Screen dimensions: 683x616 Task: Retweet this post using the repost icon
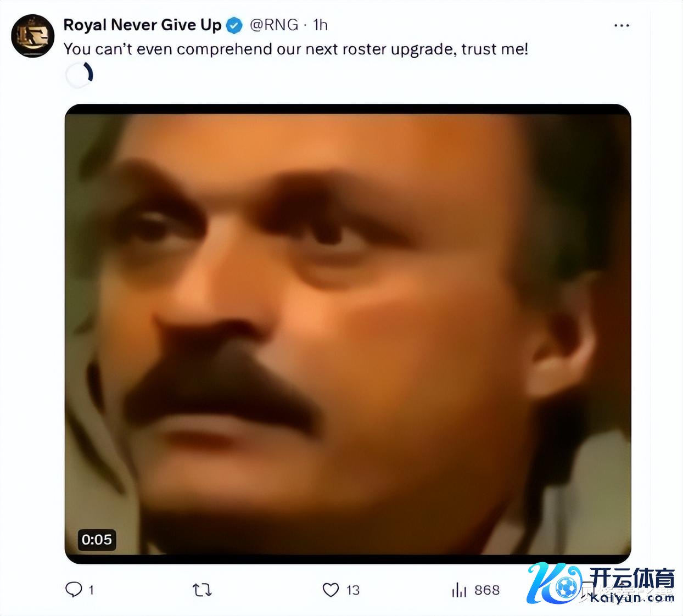click(202, 590)
